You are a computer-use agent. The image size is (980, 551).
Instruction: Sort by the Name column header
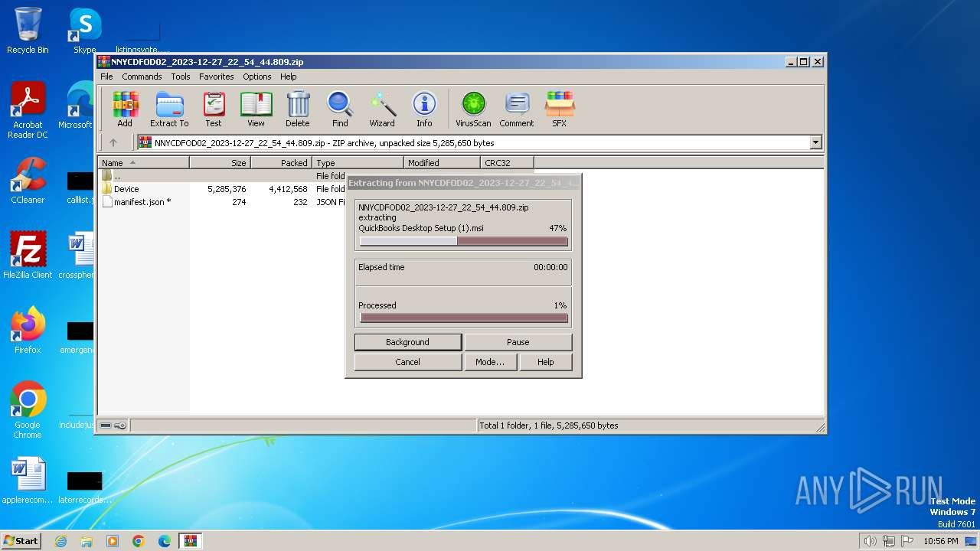144,163
